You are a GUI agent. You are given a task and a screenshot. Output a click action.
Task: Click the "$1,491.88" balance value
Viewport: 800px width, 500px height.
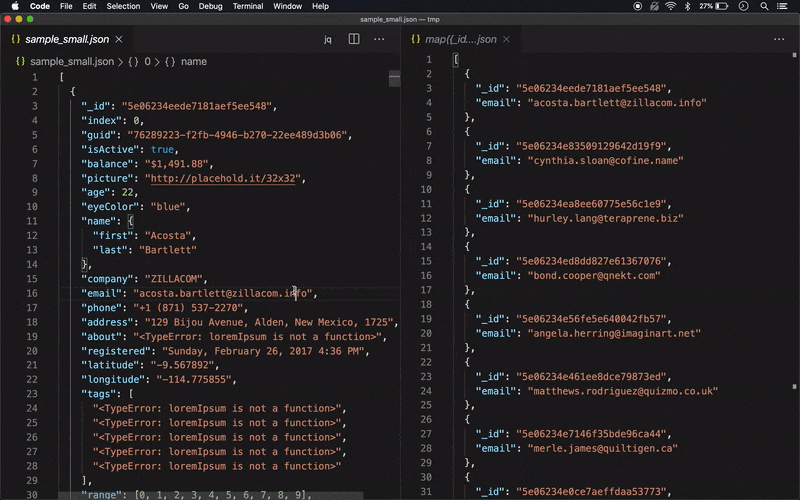[177, 164]
